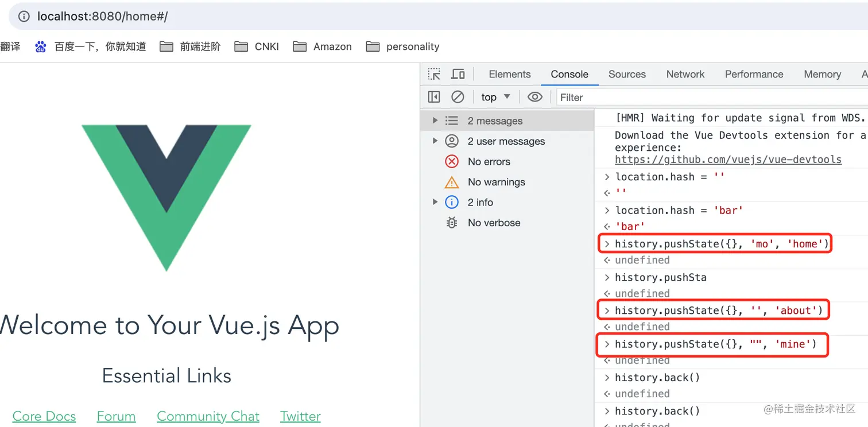
Task: Create a live expression with the eye icon
Action: 535,97
